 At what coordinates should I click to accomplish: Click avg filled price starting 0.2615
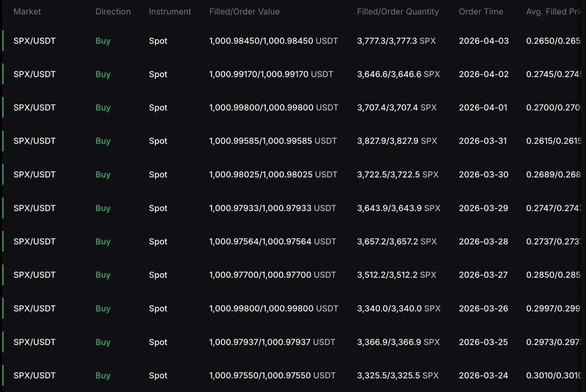tap(553, 141)
